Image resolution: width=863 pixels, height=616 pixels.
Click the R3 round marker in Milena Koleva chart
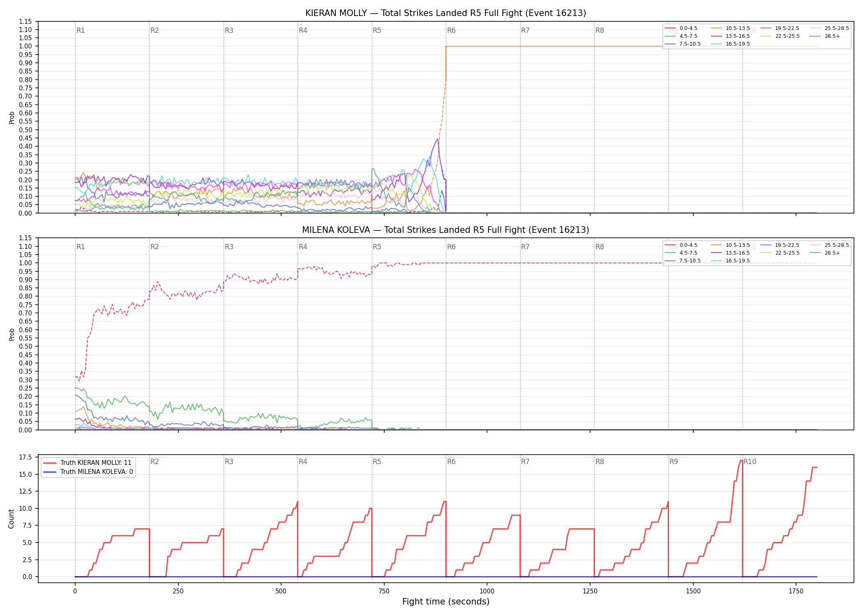pos(229,247)
